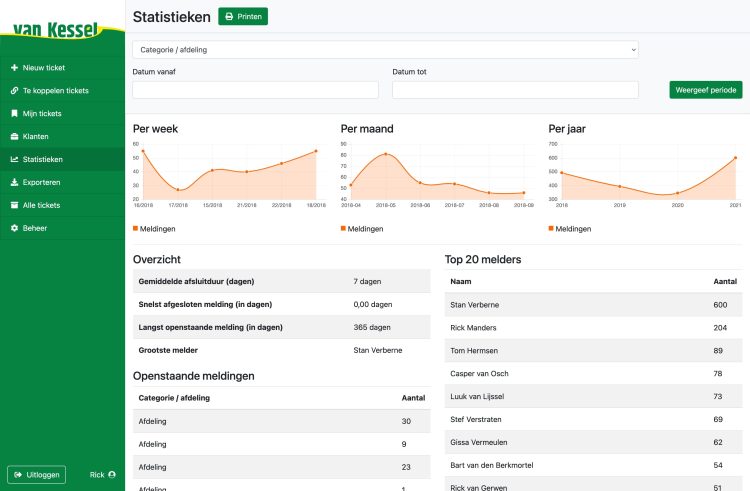Image resolution: width=750 pixels, height=491 pixels.
Task: Click the briefcase icon beside Klanten
Action: pyautogui.click(x=14, y=137)
